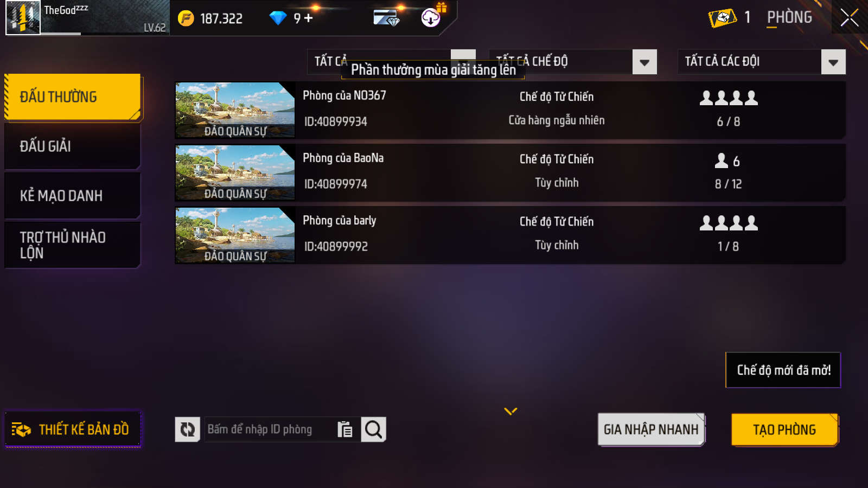The image size is (868, 488).
Task: Select the Phòng của BaoNa room thumbnail
Action: pos(235,173)
